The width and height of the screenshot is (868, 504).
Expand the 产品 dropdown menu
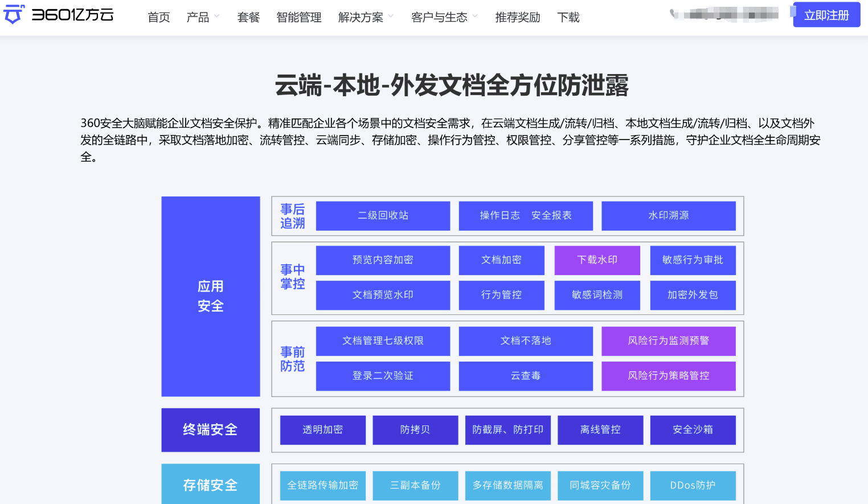(203, 18)
